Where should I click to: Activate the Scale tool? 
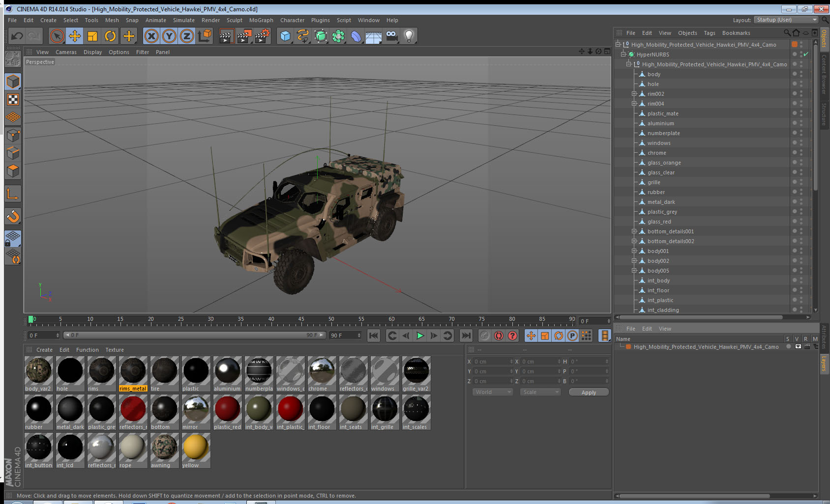(92, 36)
